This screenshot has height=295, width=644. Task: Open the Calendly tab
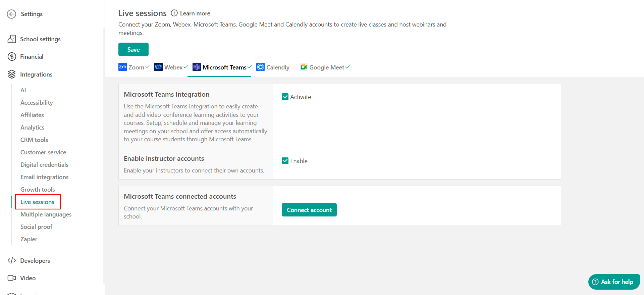273,67
